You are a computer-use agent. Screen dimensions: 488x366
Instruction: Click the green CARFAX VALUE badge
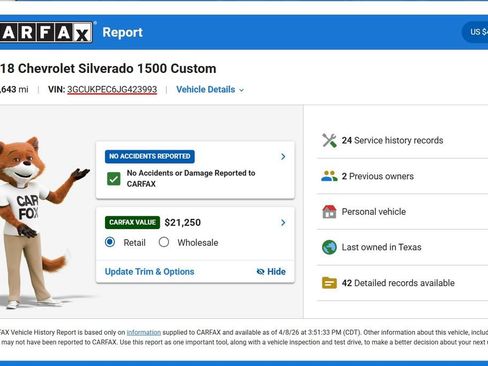[x=132, y=222]
